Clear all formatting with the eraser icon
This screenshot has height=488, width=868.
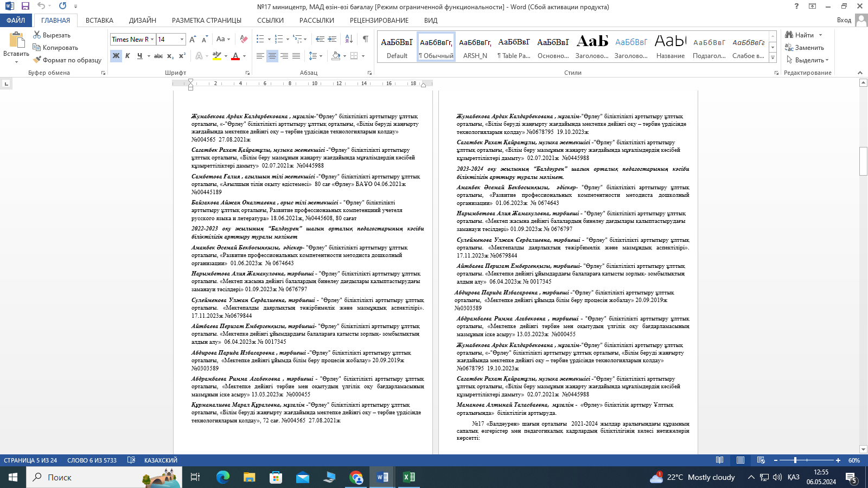click(244, 39)
